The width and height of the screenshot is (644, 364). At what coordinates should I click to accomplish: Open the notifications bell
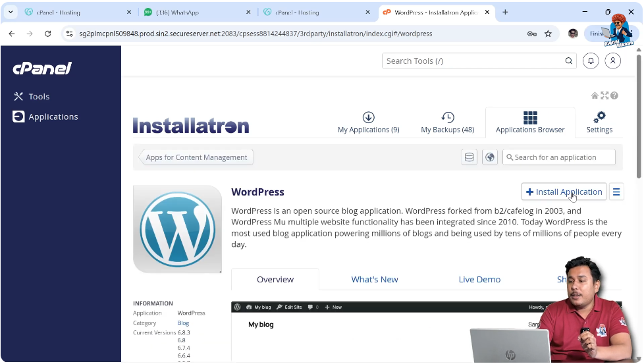point(591,61)
